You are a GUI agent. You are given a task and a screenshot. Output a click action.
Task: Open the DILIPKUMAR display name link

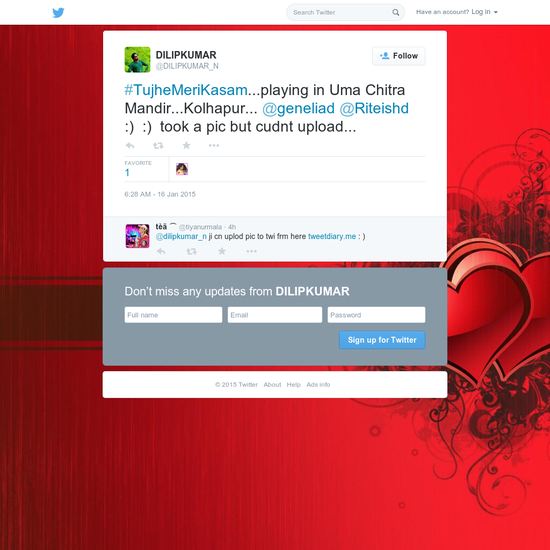tap(186, 55)
